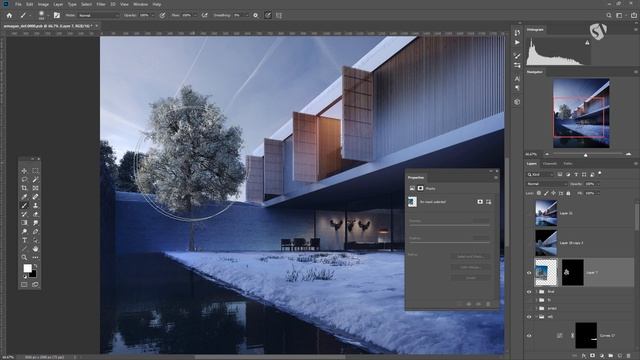
Task: Click the Search icon at top right
Action: pyautogui.click(x=609, y=16)
